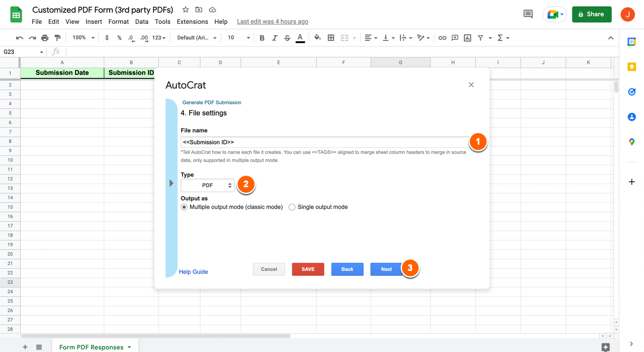
Task: Open the fill color picker
Action: (317, 38)
